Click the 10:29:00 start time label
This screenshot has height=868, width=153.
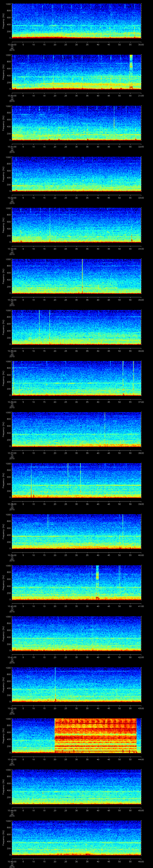pyautogui.click(x=12, y=44)
